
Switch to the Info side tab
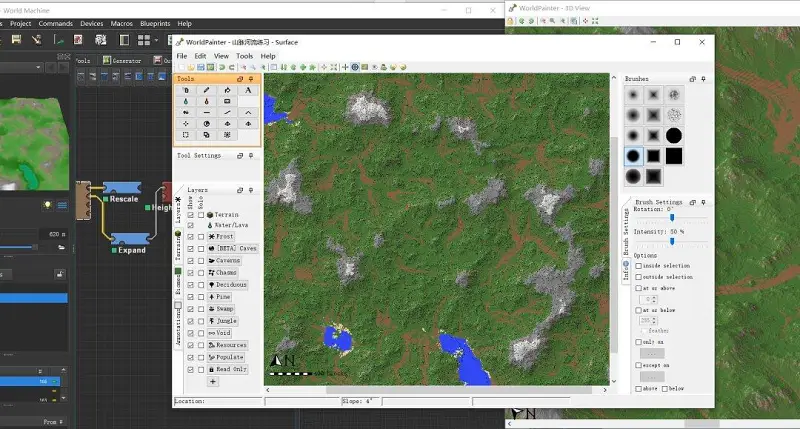point(626,270)
